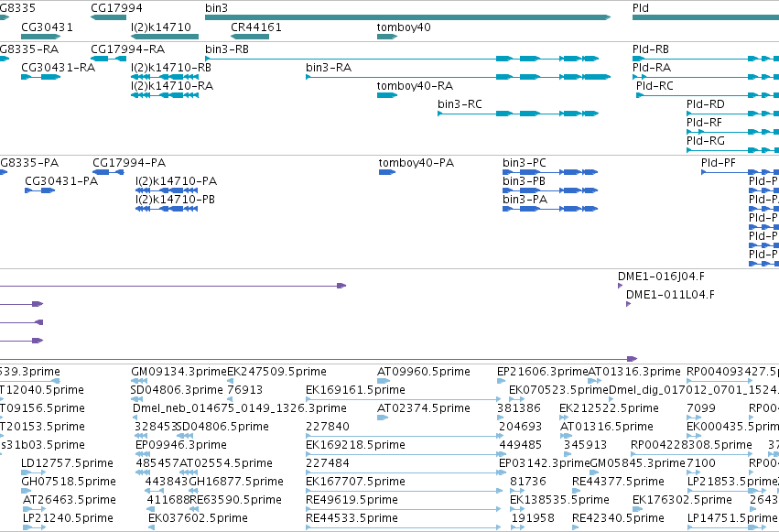
Task: Select the bin3-RA transcript label
Action: [x=329, y=68]
